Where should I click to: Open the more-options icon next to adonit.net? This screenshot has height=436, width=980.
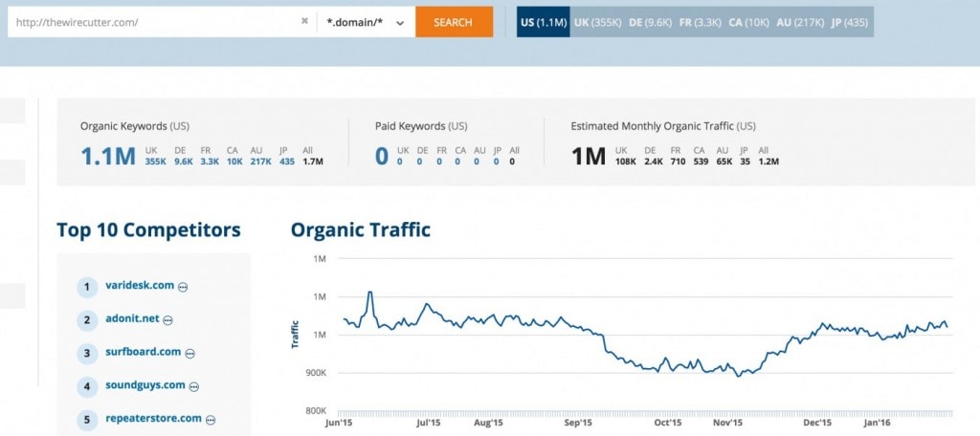coord(167,319)
